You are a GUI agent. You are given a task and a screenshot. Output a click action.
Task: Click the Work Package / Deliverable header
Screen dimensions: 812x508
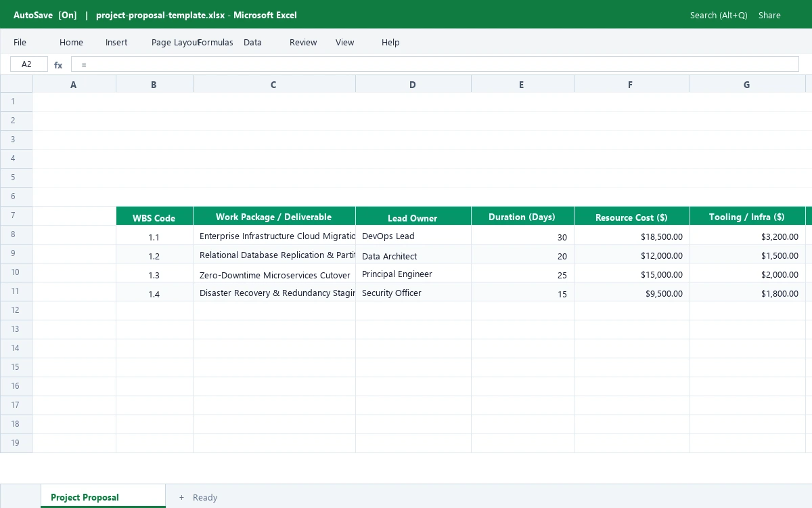274,216
